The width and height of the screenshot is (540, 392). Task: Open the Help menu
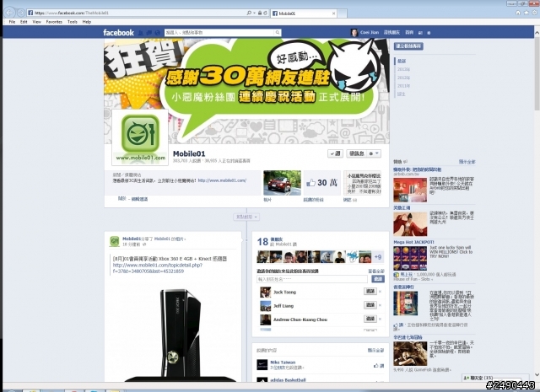87,22
